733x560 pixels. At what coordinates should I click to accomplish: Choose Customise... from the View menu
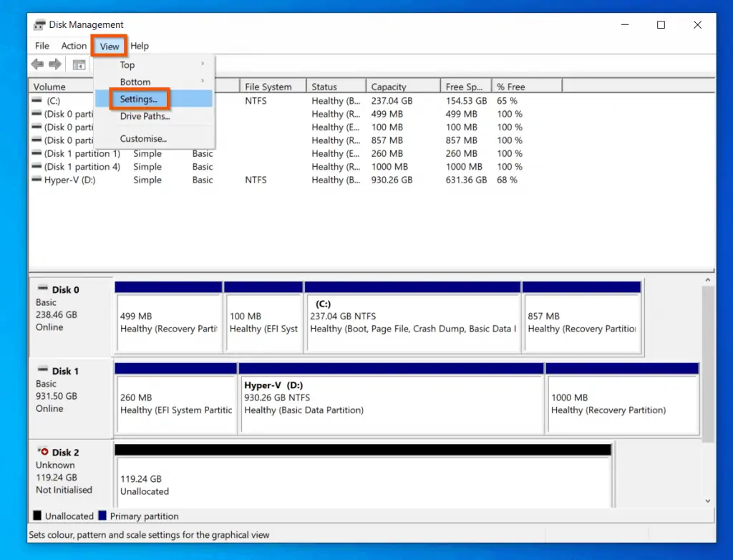point(154,138)
